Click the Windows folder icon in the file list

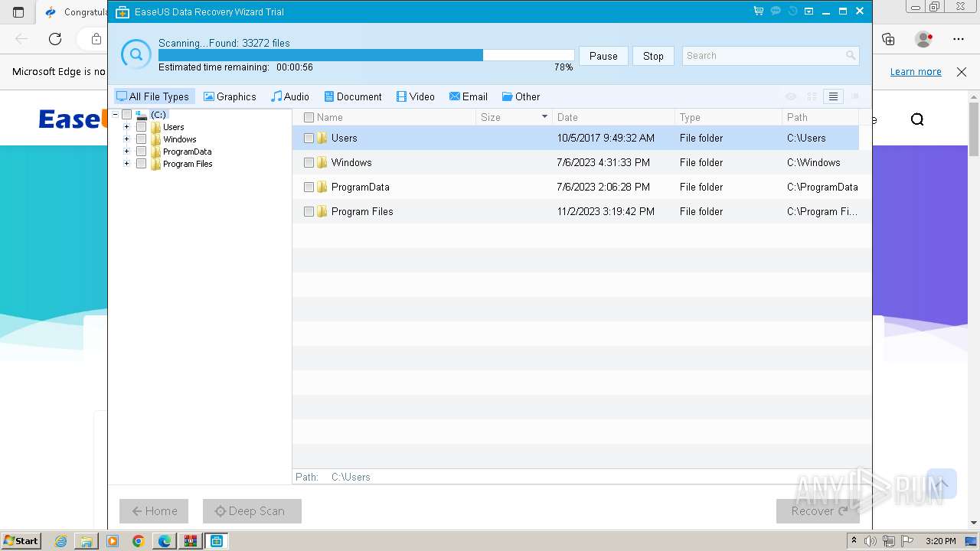(322, 162)
